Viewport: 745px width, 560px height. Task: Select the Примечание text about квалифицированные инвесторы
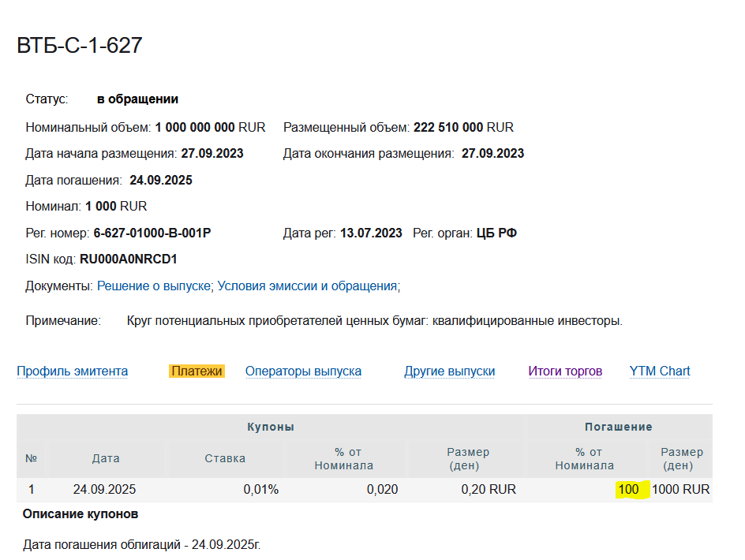point(374,320)
